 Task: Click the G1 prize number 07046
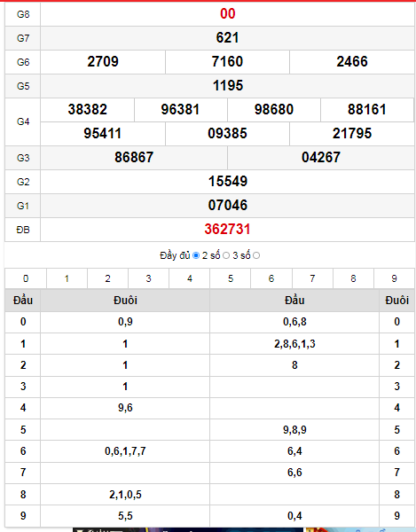[228, 206]
